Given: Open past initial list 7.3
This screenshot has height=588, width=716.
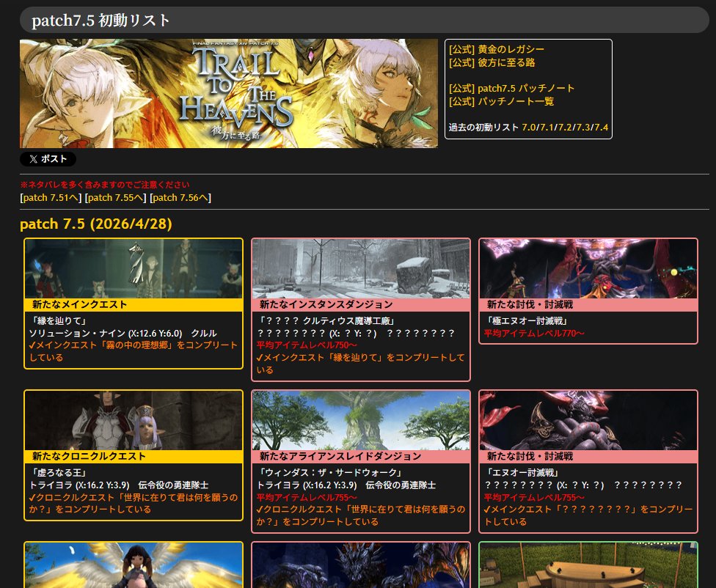Looking at the screenshot, I should tap(583, 128).
